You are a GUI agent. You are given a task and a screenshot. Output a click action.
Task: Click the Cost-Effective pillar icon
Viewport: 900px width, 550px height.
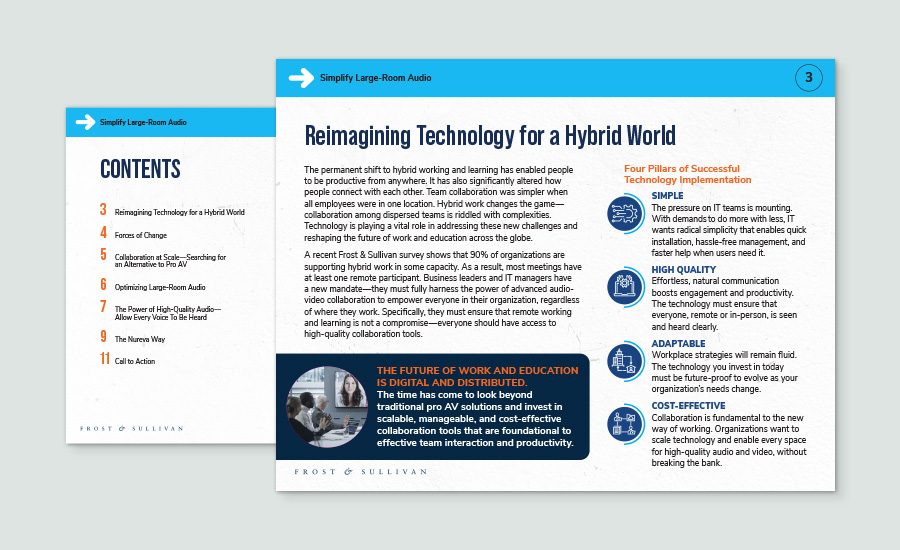tap(627, 425)
